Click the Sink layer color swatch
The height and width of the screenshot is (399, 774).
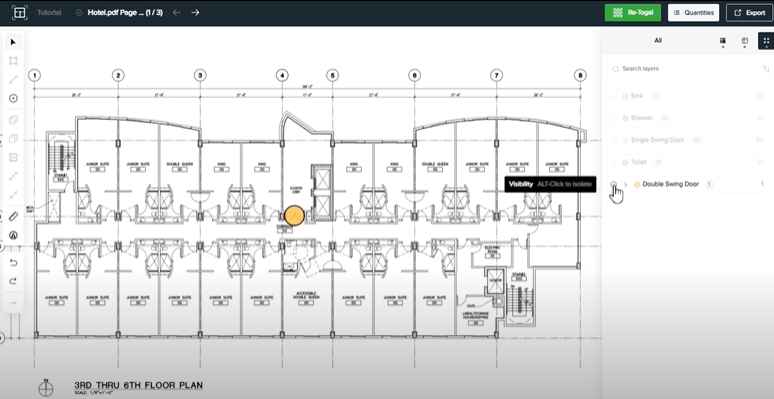[625, 96]
